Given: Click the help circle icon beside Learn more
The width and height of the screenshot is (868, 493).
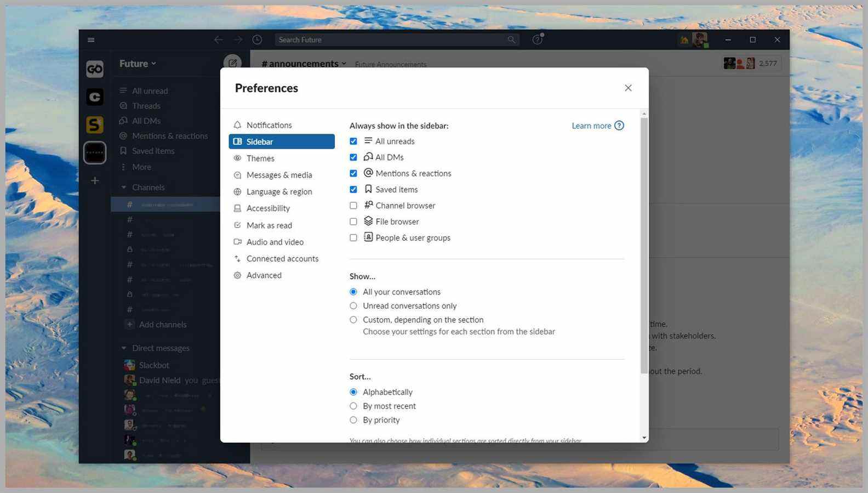Looking at the screenshot, I should [x=619, y=126].
